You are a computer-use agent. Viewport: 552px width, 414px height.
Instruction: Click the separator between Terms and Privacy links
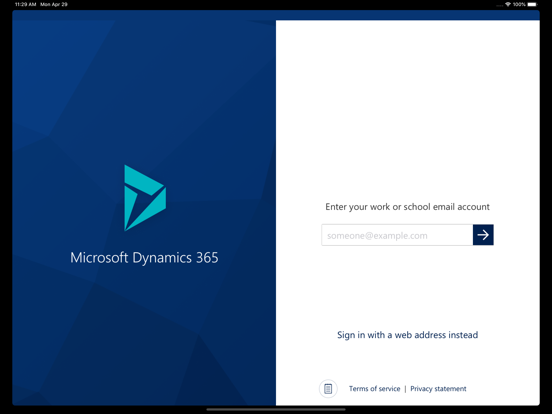click(405, 389)
